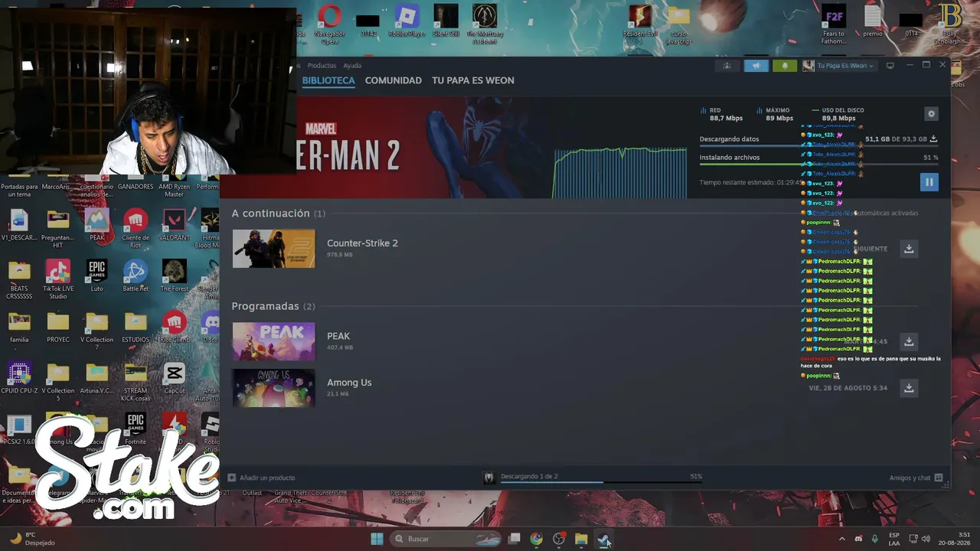This screenshot has width=980, height=551.
Task: Click the Counter-Strike 2 title
Action: pyautogui.click(x=362, y=243)
